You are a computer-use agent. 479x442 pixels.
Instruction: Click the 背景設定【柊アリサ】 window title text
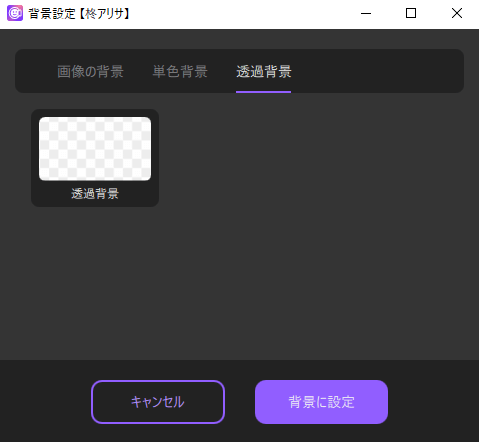(x=79, y=14)
